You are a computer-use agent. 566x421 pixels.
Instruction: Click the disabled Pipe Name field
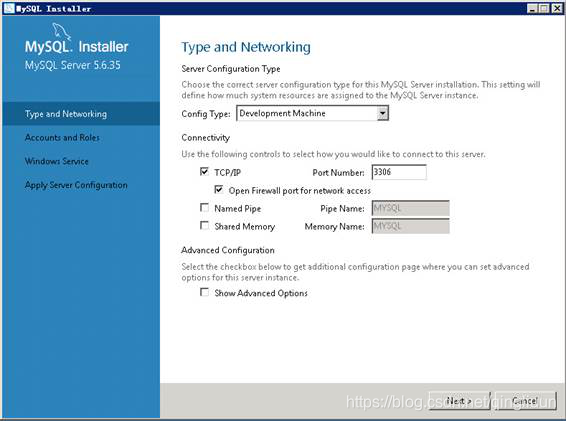[410, 208]
